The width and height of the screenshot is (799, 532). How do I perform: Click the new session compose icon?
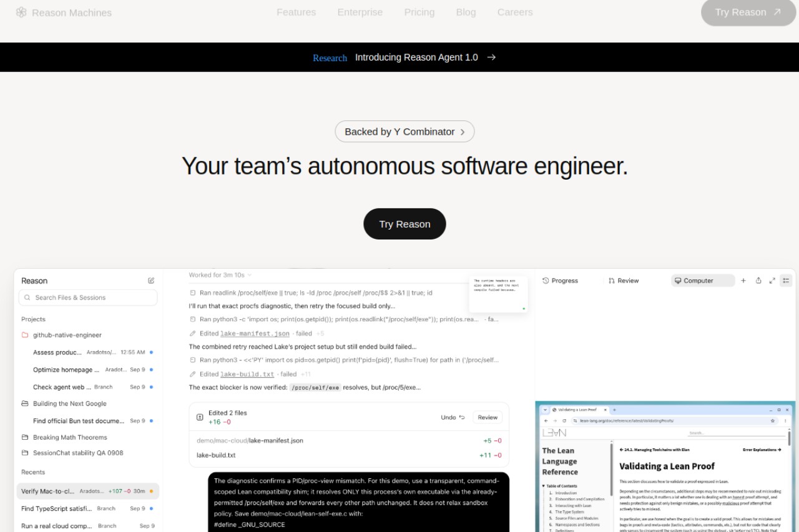pyautogui.click(x=151, y=281)
